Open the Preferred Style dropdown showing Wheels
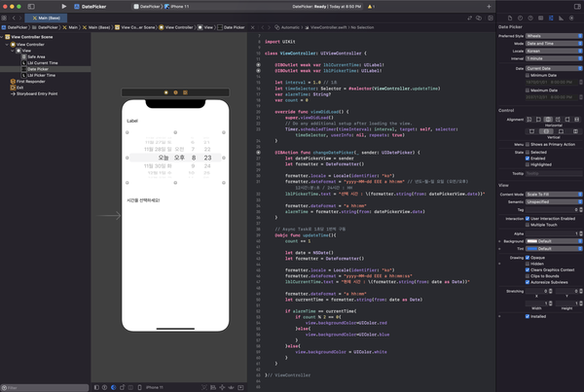The image size is (584, 392). [x=554, y=36]
